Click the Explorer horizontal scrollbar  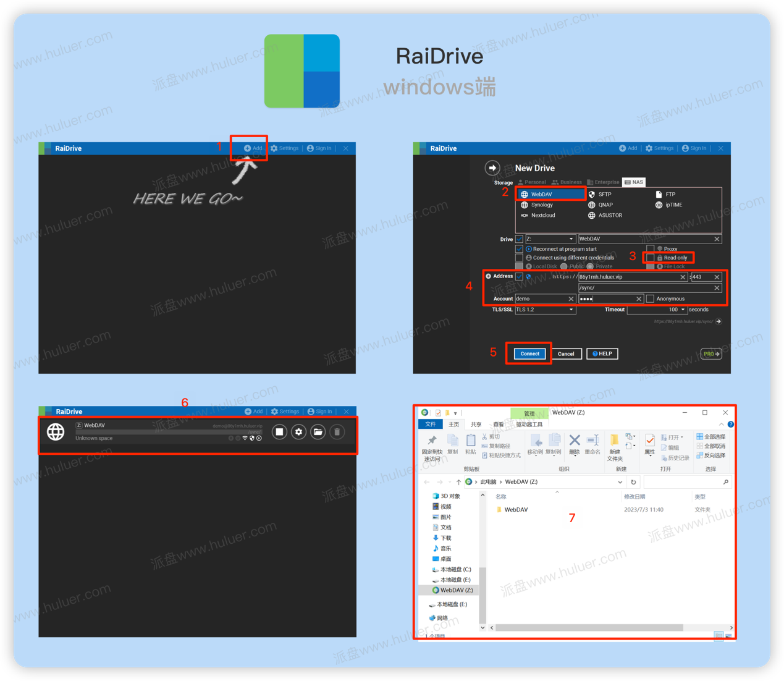[x=589, y=628]
